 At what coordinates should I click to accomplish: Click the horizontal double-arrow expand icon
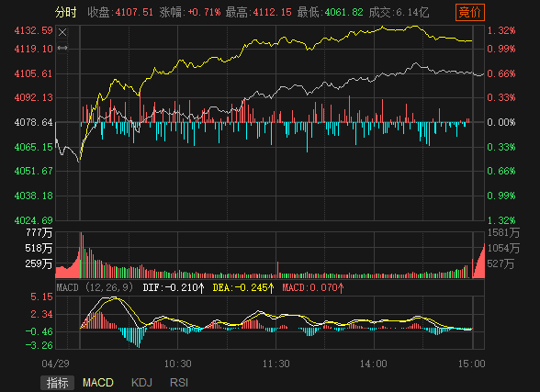point(62,48)
